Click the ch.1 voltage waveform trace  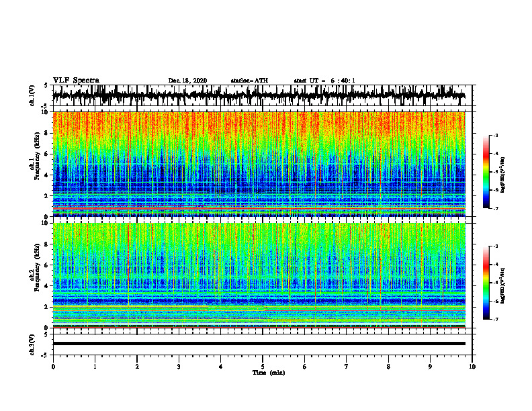259,95
